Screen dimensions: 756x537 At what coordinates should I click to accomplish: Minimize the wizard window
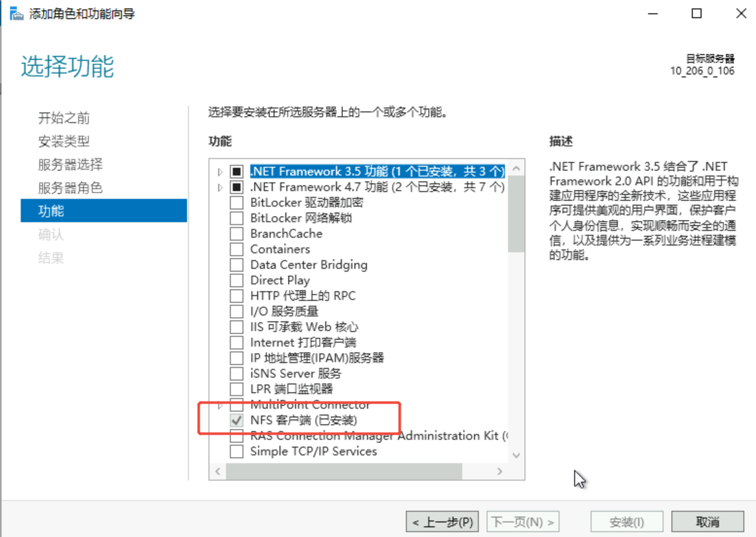(653, 14)
